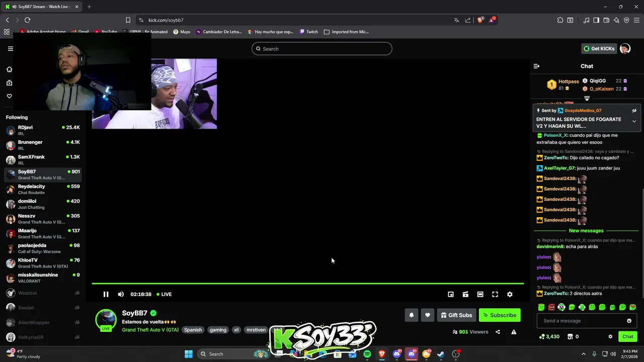Toggle browser sidebar panel
The image size is (644, 362).
coord(596,20)
